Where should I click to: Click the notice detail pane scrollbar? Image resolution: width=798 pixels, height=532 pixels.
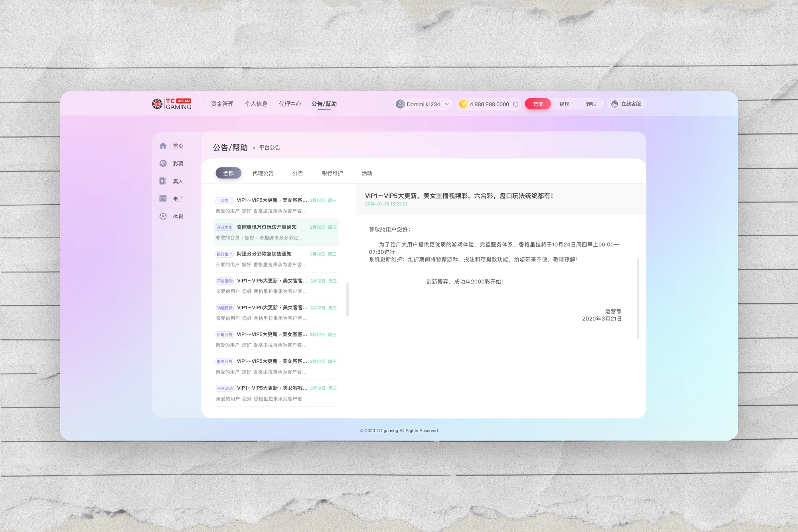(638, 298)
